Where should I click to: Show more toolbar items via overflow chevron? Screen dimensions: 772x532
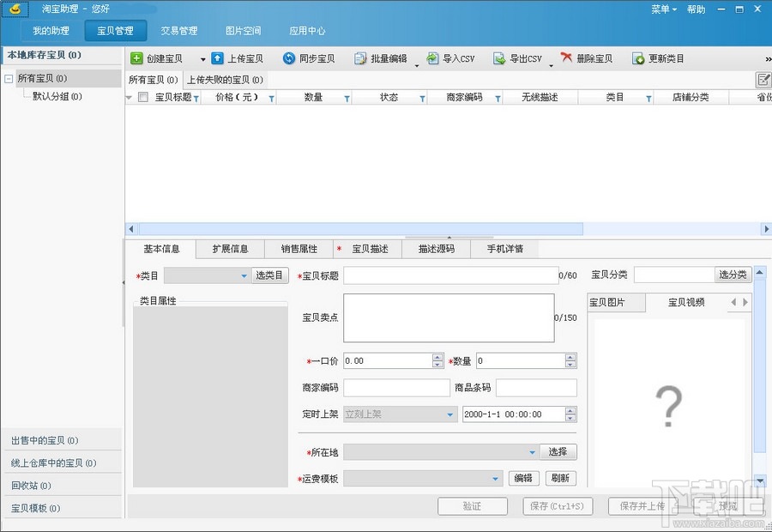click(768, 59)
